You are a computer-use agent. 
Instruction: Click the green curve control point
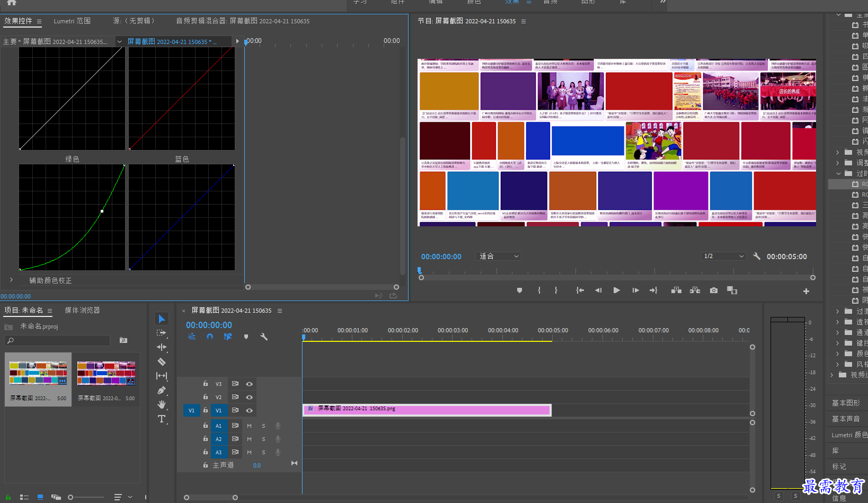[102, 211]
